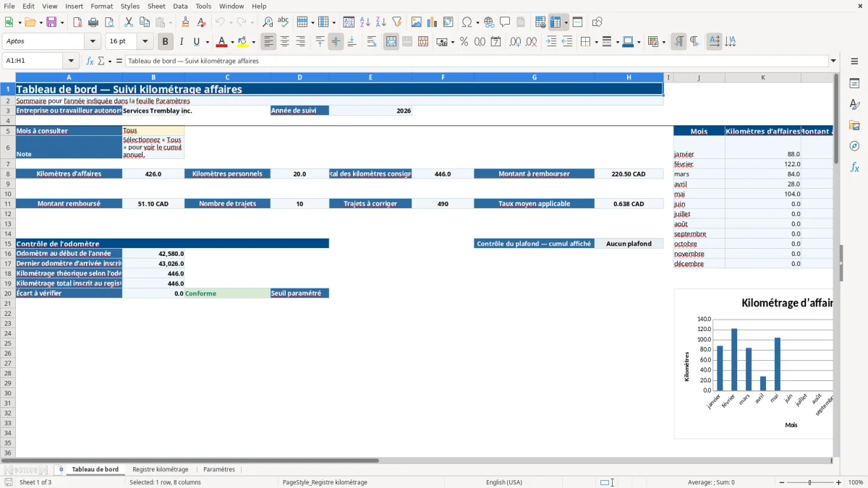Open sidebar Styles panel icon

tap(854, 104)
